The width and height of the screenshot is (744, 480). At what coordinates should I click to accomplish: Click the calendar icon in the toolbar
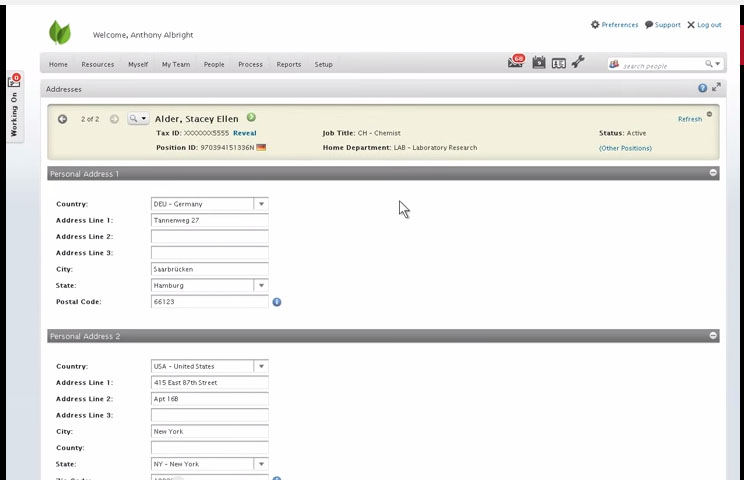[x=539, y=63]
